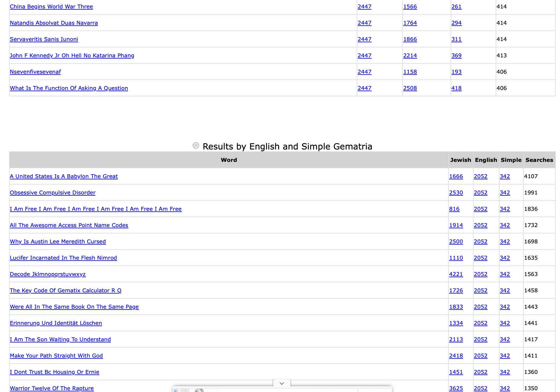Open 'John F Kennedy Jr Oh Hell No Katarina Phang'
This screenshot has width=560, height=392.
click(x=72, y=56)
